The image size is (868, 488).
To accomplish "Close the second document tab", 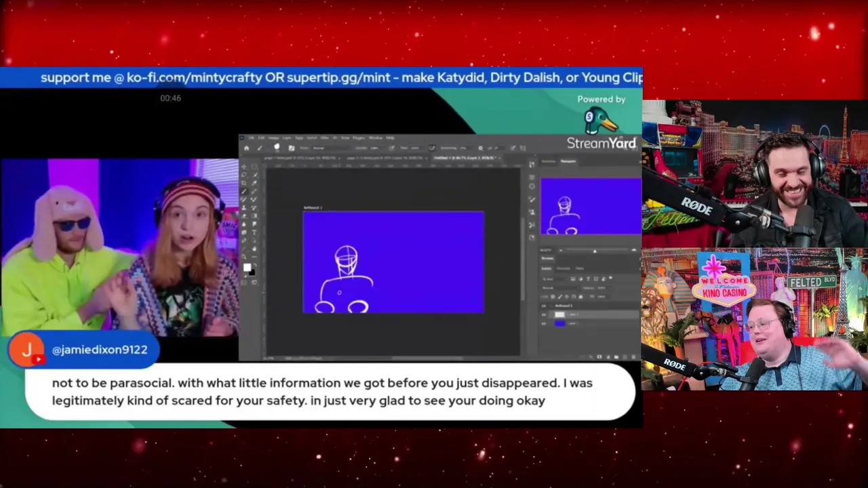I will [x=426, y=158].
